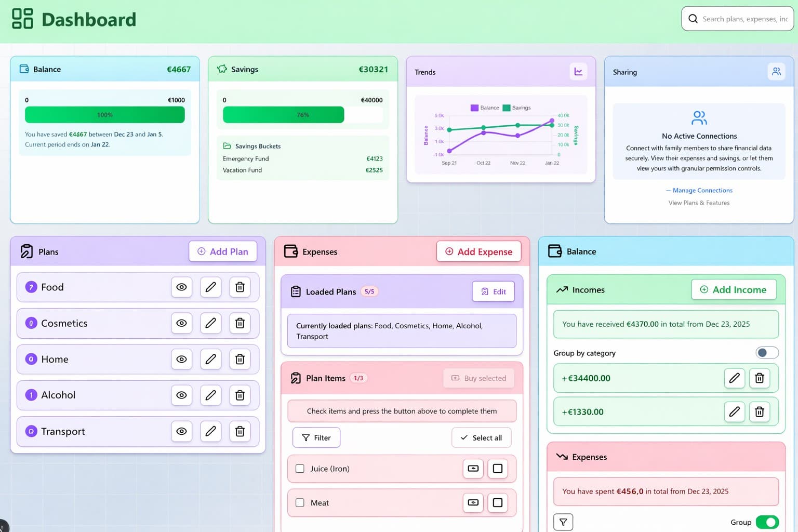Image resolution: width=798 pixels, height=532 pixels.
Task: Click the Savings 76% progress bar
Action: (x=303, y=115)
